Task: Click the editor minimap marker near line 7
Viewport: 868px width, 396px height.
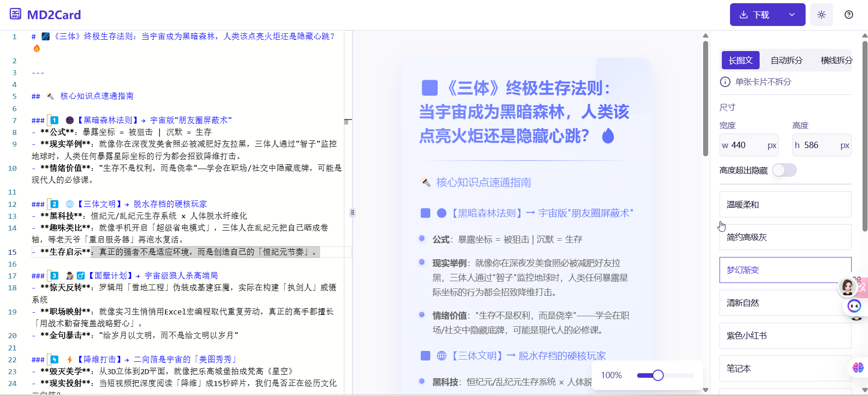Action: [x=347, y=122]
